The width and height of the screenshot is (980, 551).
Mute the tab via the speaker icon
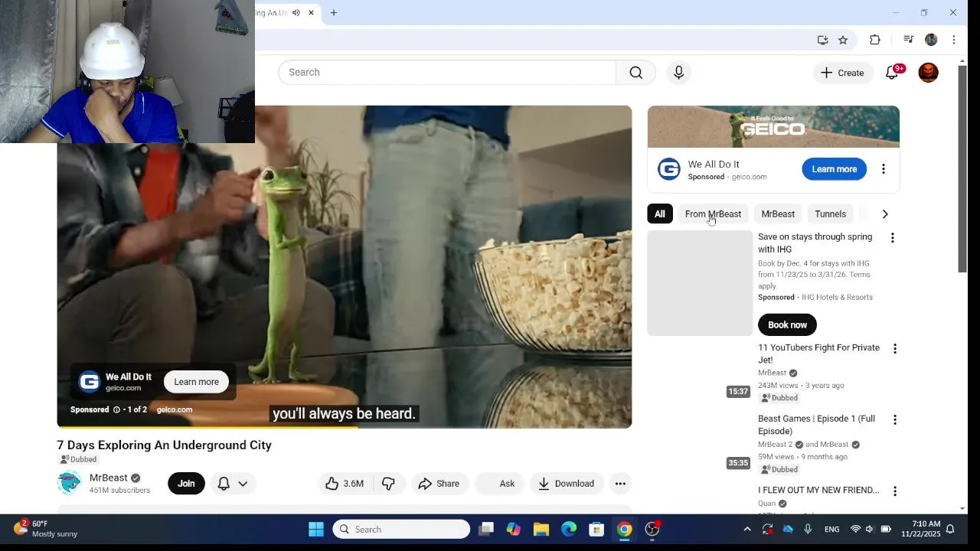[296, 13]
